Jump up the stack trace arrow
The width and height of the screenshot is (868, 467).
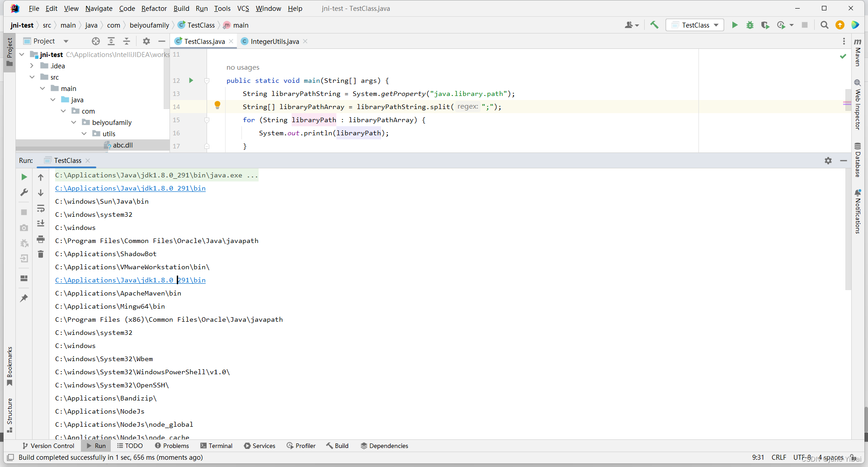(x=41, y=177)
